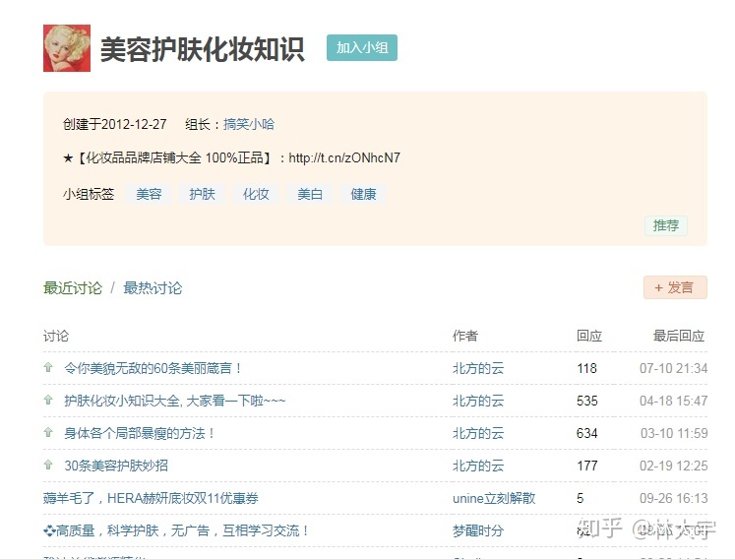Select the 美白 group tag
Image resolution: width=735 pixels, height=560 pixels.
point(310,194)
